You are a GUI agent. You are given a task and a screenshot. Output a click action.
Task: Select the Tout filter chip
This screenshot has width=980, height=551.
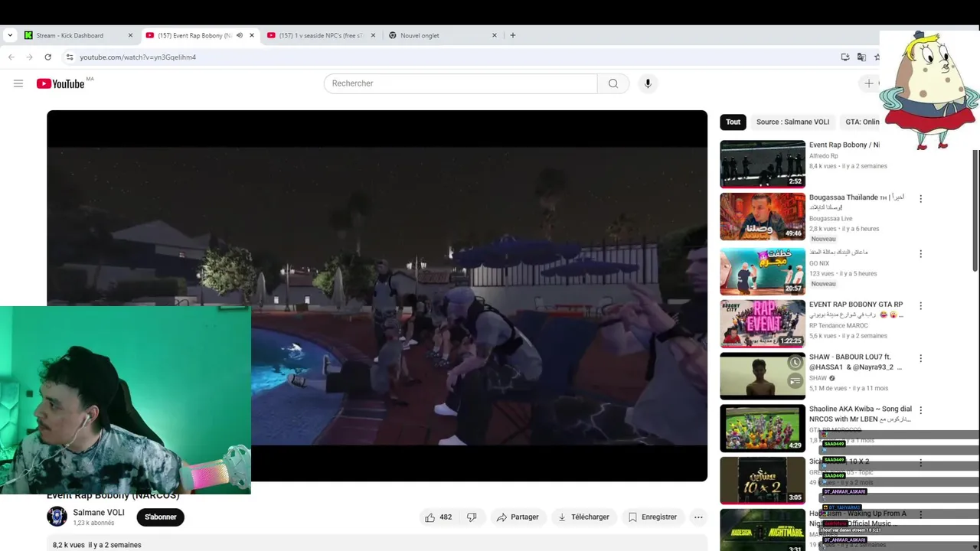pyautogui.click(x=733, y=122)
